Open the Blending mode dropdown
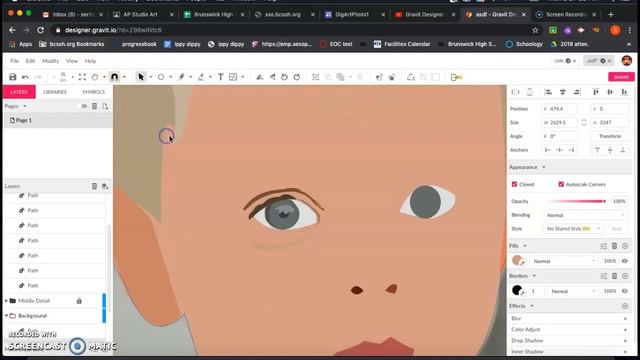The image size is (640, 360). [585, 215]
